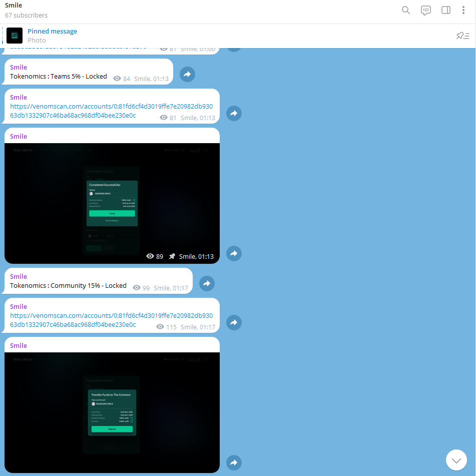Viewport: 476px width, 476px height.
Task: Click Smile sender name above Teams message
Action: [19, 67]
